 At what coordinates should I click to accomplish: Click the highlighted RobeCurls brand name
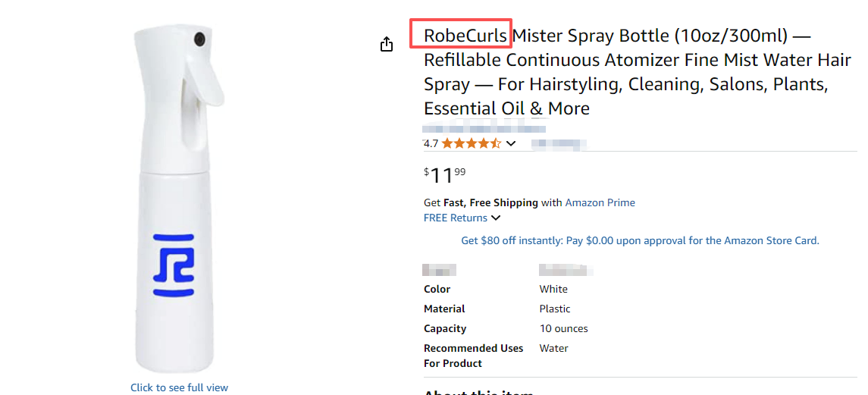(x=465, y=35)
